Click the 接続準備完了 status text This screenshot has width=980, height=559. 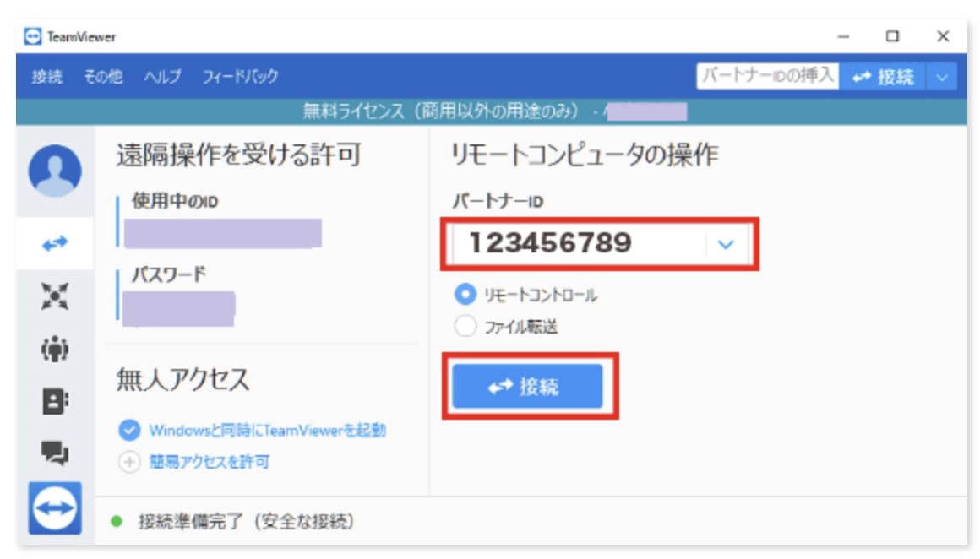click(246, 522)
